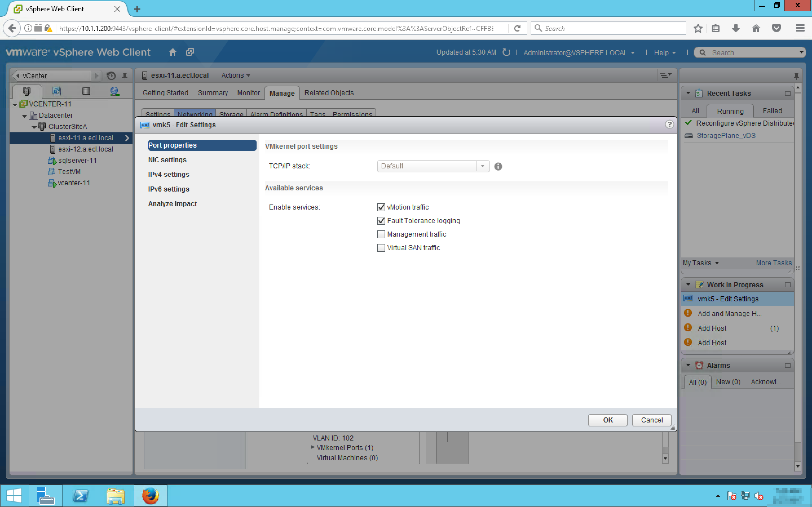Click the refresh icon beside Updated time
Image resolution: width=812 pixels, height=507 pixels.
point(506,52)
